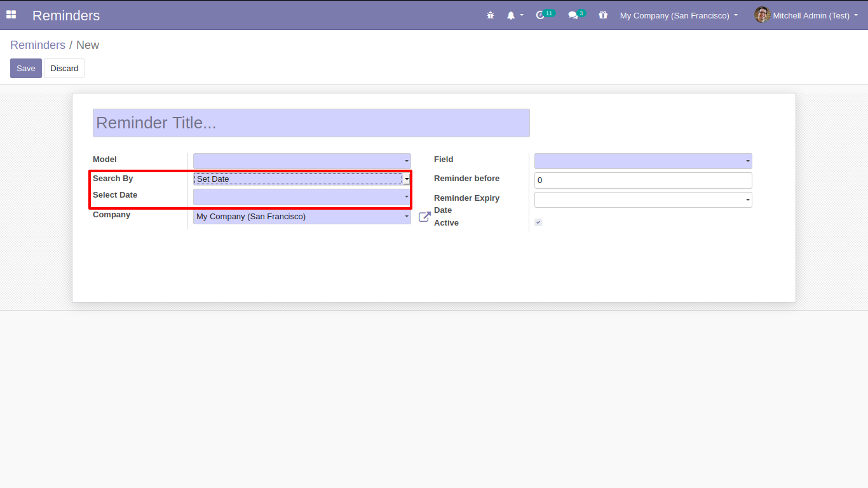Open the Search By dropdown
Viewport: 868px width, 488px height.
(302, 179)
